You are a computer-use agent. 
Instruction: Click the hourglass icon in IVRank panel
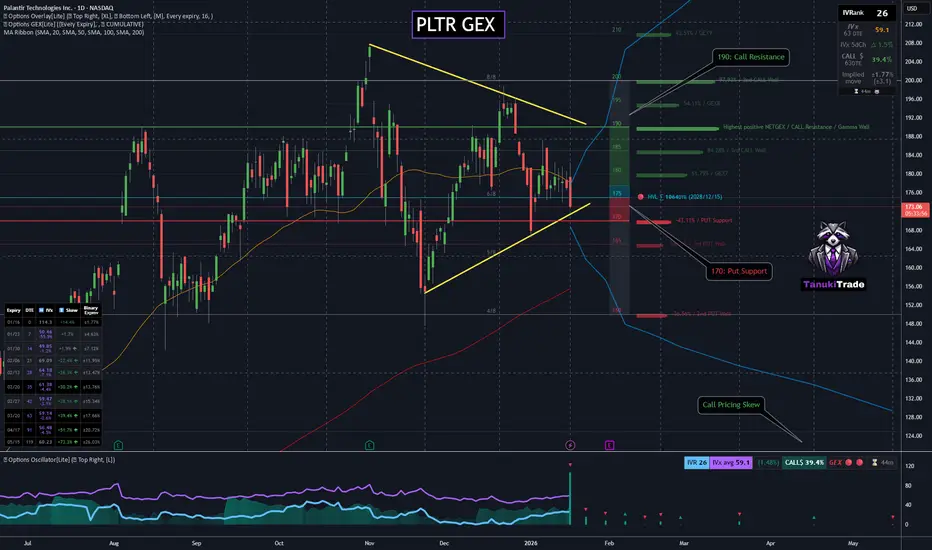856,91
